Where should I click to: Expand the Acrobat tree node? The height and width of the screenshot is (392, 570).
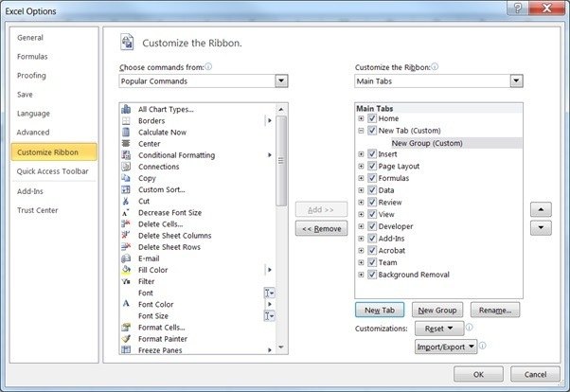coord(361,251)
